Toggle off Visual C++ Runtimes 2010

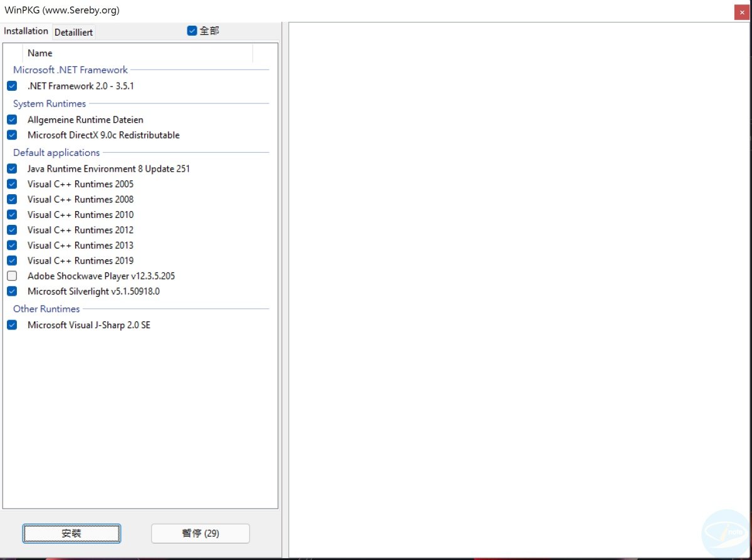click(12, 214)
